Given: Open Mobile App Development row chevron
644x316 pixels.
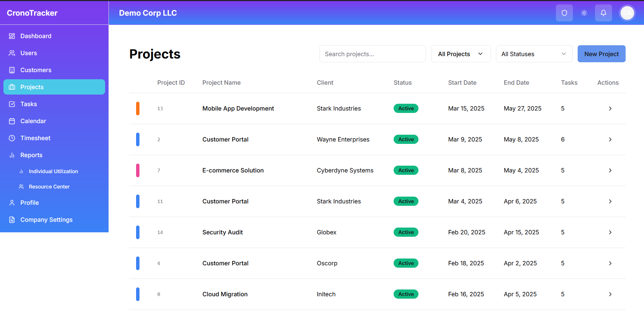Looking at the screenshot, I should [610, 109].
